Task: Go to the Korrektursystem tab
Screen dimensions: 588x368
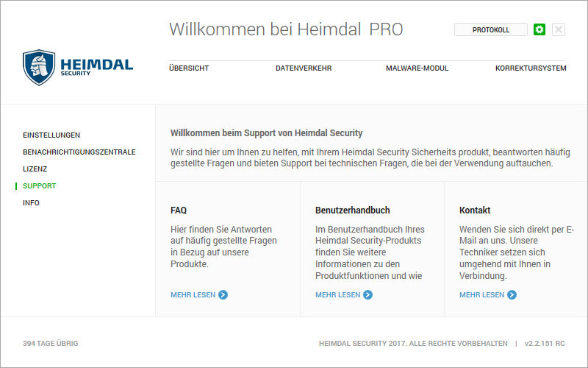Action: 531,68
